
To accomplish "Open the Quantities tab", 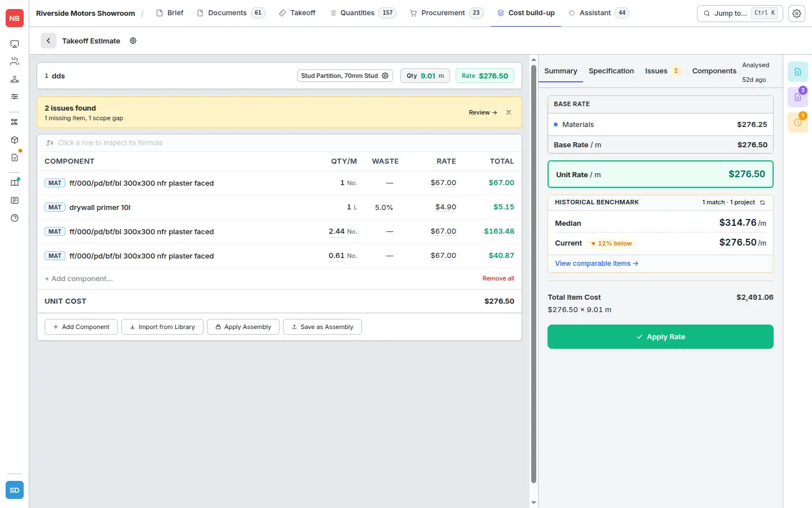I will [363, 13].
